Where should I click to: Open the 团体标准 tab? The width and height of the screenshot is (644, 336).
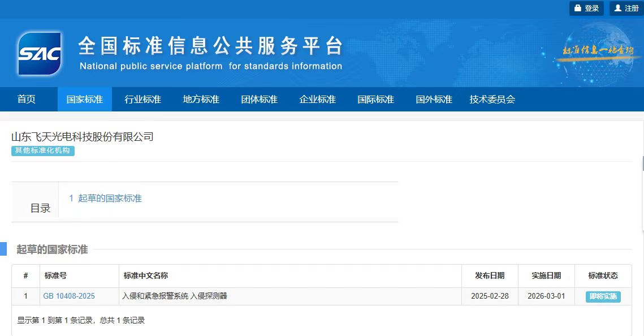pos(260,99)
